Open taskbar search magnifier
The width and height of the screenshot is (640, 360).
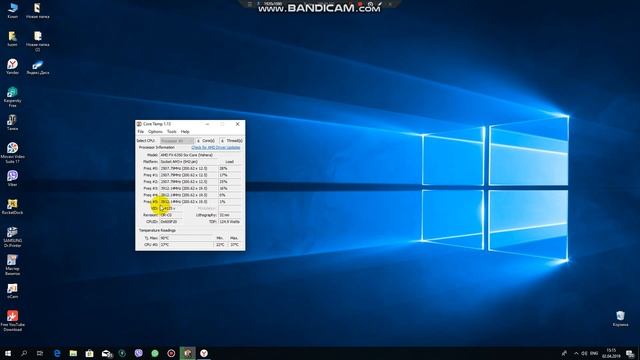tap(24, 353)
